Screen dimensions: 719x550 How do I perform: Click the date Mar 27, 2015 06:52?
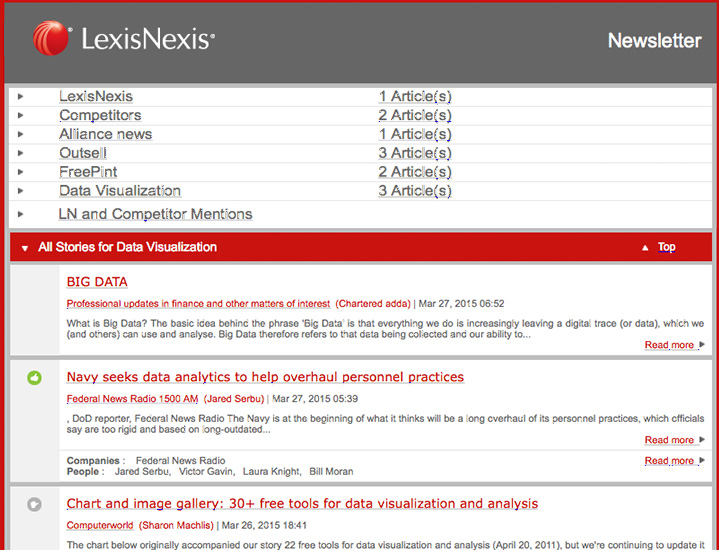tap(461, 304)
